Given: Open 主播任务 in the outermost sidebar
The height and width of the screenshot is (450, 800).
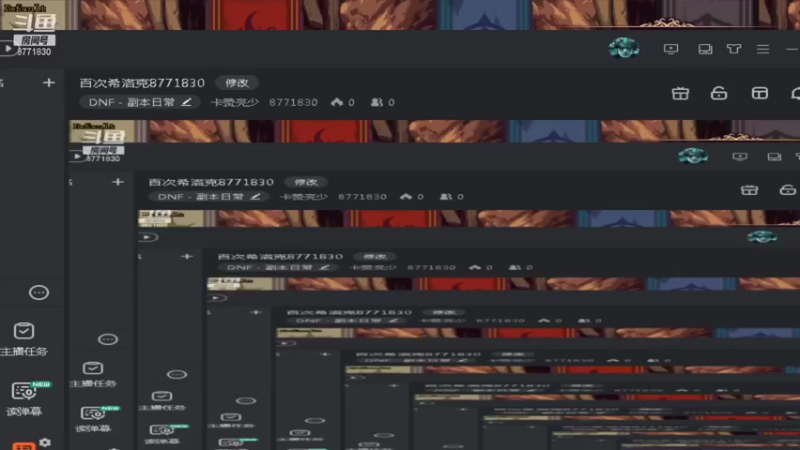Looking at the screenshot, I should pos(24,339).
